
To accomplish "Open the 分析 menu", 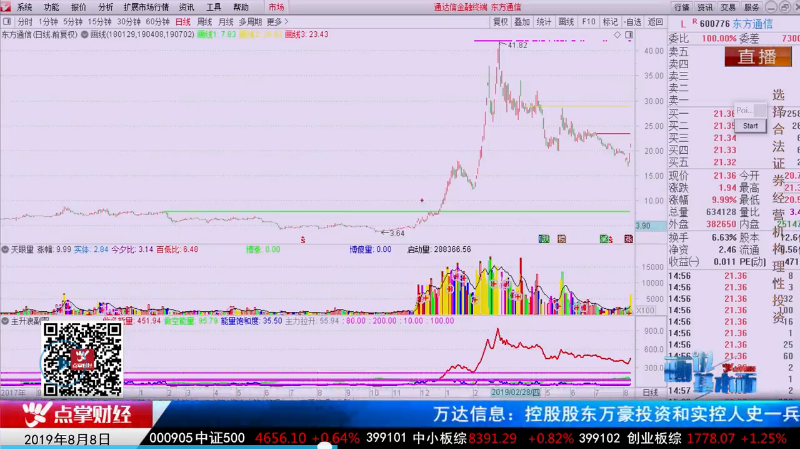I will coord(106,7).
